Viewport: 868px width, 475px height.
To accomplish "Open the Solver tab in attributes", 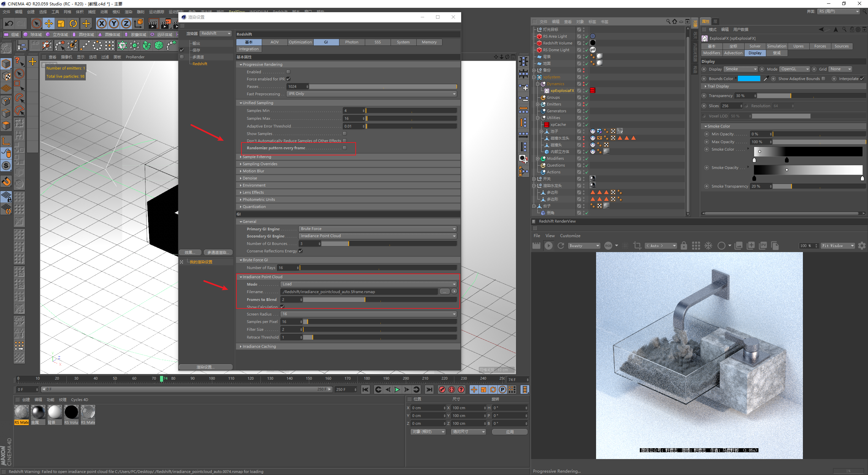I will (755, 46).
